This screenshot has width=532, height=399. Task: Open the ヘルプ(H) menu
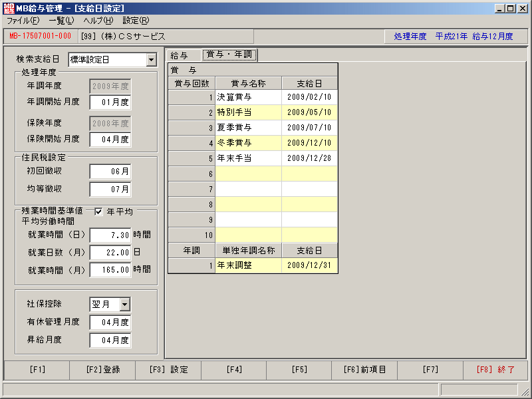(x=98, y=21)
